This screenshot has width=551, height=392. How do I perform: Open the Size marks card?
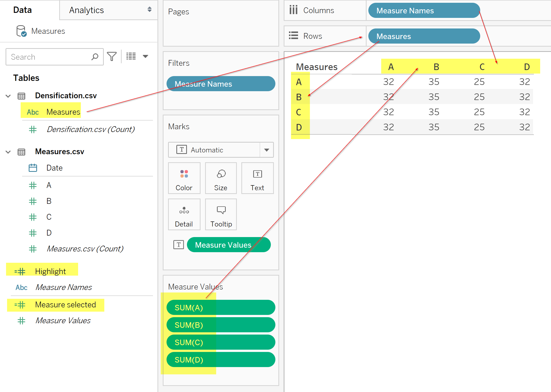[x=221, y=178]
